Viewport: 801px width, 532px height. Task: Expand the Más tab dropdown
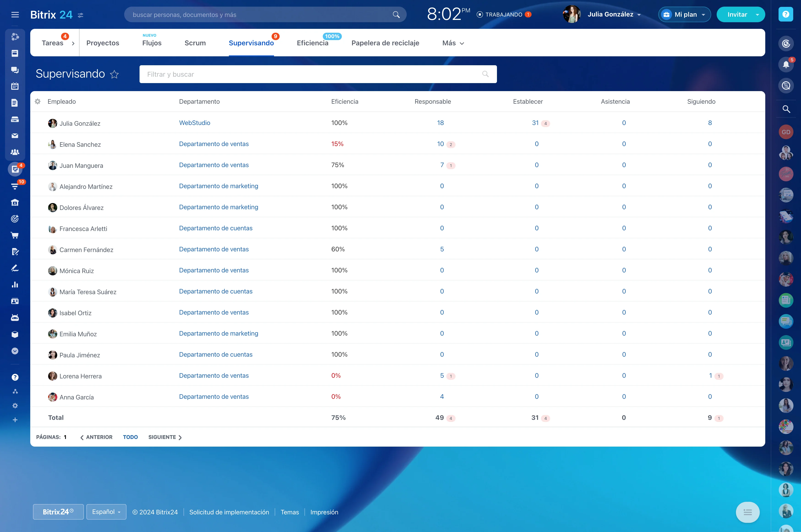click(453, 43)
